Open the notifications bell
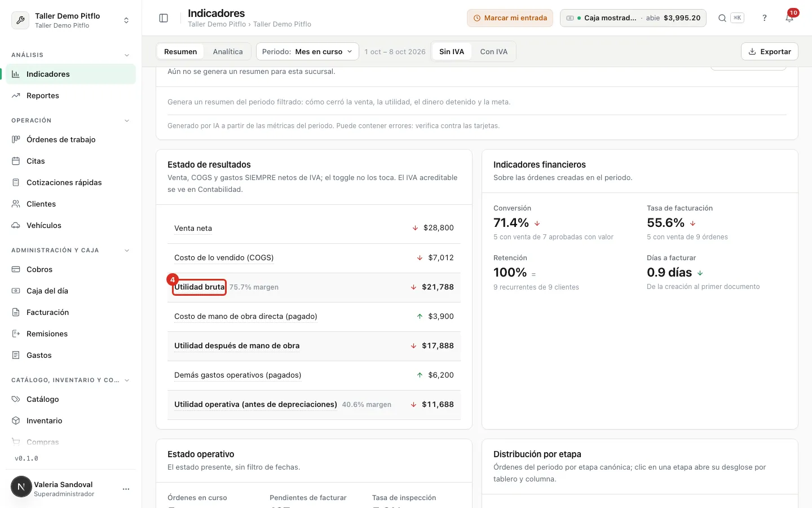 tap(789, 18)
